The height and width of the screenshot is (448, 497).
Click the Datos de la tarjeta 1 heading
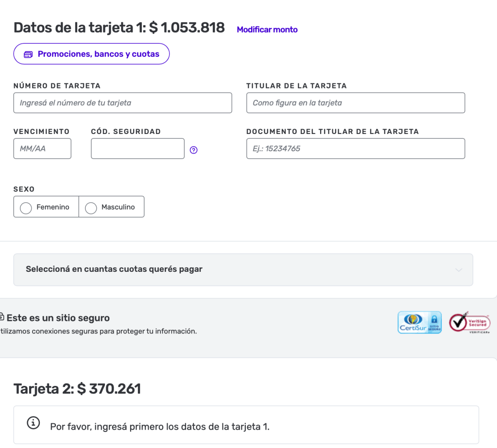point(119,28)
